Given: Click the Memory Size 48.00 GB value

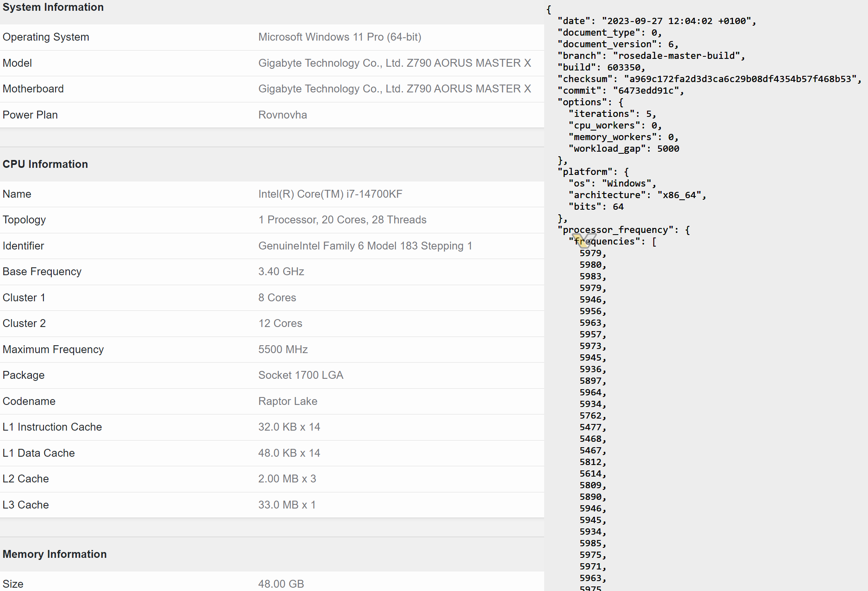Looking at the screenshot, I should [x=281, y=584].
